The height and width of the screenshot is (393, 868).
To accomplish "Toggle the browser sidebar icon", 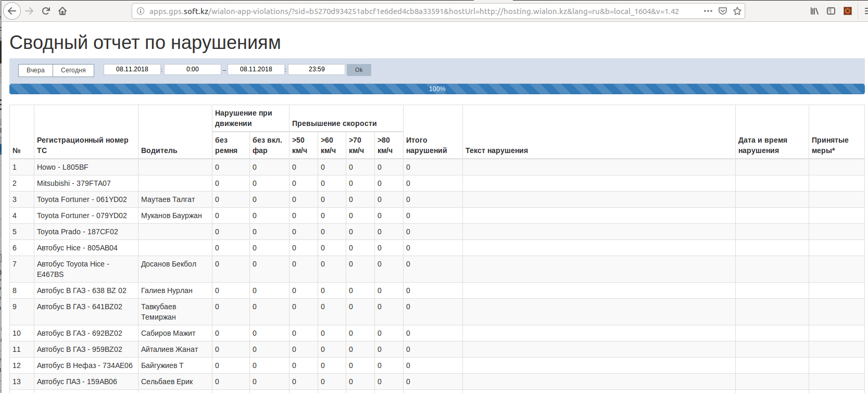I will click(831, 11).
